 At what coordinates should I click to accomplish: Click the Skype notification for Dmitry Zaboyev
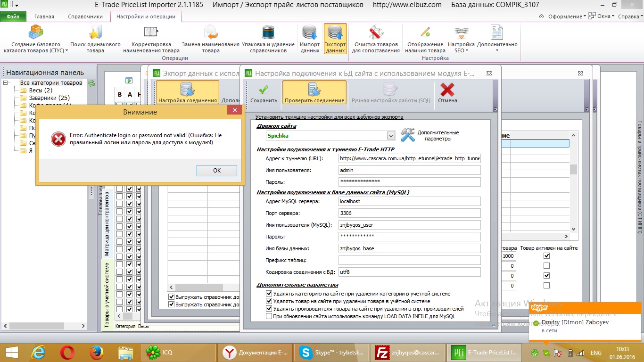pos(585,321)
